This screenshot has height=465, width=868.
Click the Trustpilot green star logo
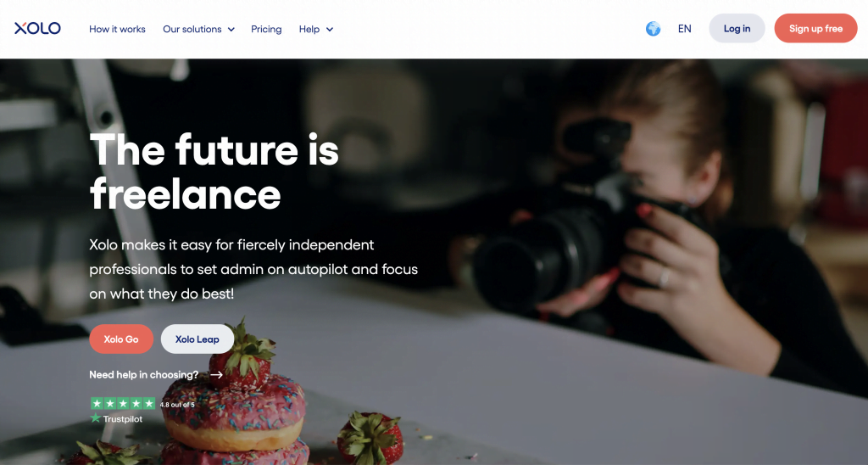tap(95, 418)
